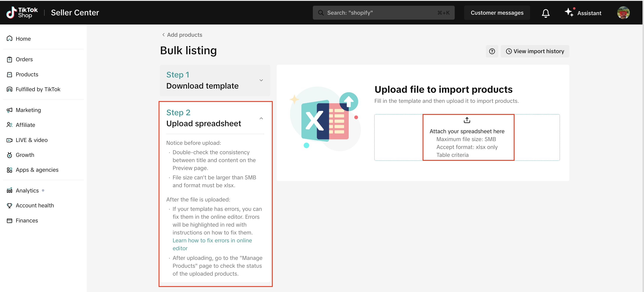Image resolution: width=644 pixels, height=292 pixels.
Task: Click the search field with shopify placeholder
Action: [x=380, y=13]
